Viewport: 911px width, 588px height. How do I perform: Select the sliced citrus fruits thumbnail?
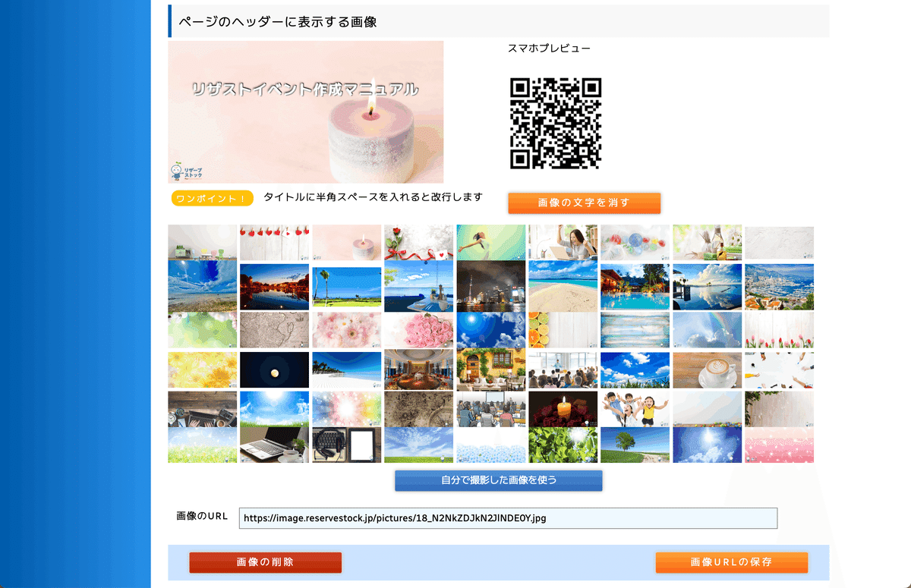(x=563, y=330)
